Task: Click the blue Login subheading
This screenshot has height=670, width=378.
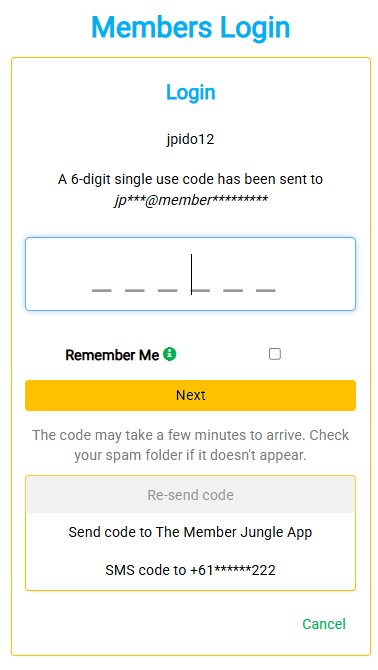Action: pos(190,92)
